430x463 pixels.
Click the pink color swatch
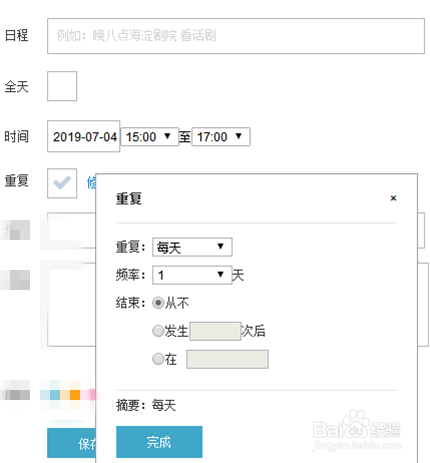92,395
